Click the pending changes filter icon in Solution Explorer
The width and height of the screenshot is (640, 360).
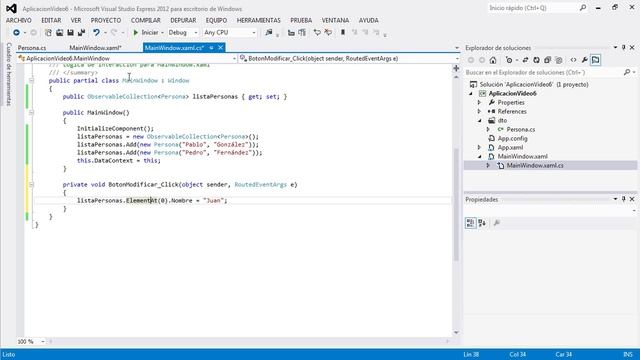509,60
